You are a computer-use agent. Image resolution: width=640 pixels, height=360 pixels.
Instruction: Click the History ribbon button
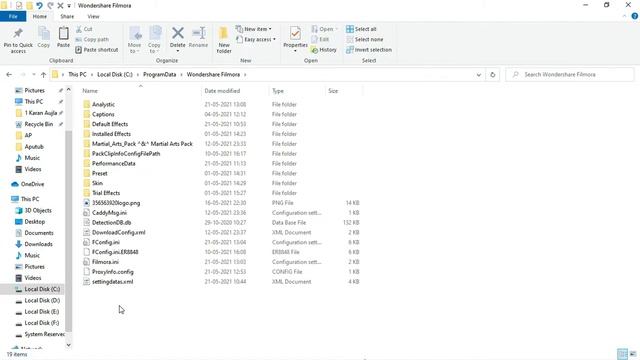[x=324, y=50]
